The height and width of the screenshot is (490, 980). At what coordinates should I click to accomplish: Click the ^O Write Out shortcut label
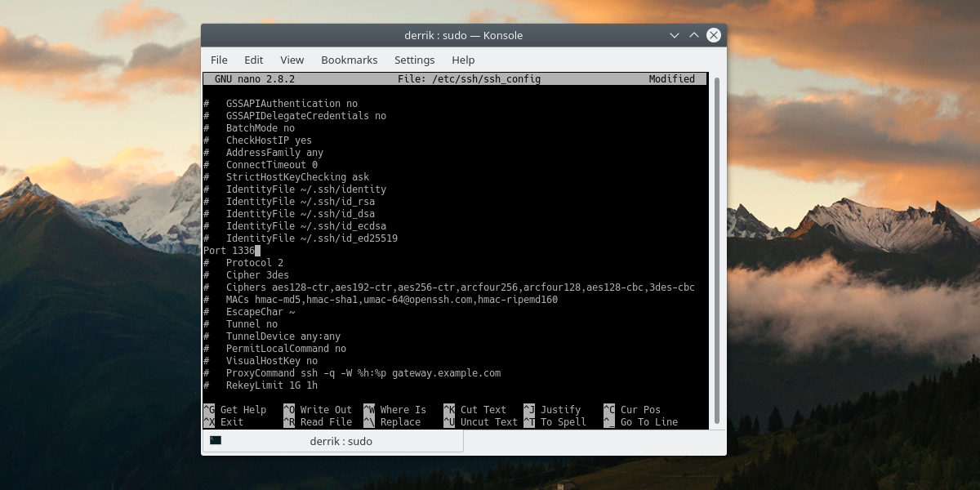tap(318, 410)
